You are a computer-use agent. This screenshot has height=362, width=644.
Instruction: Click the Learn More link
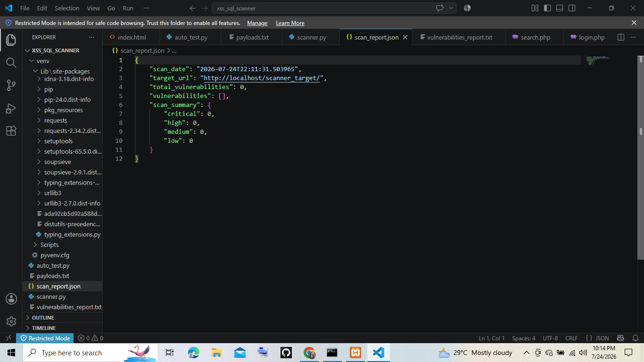point(290,23)
